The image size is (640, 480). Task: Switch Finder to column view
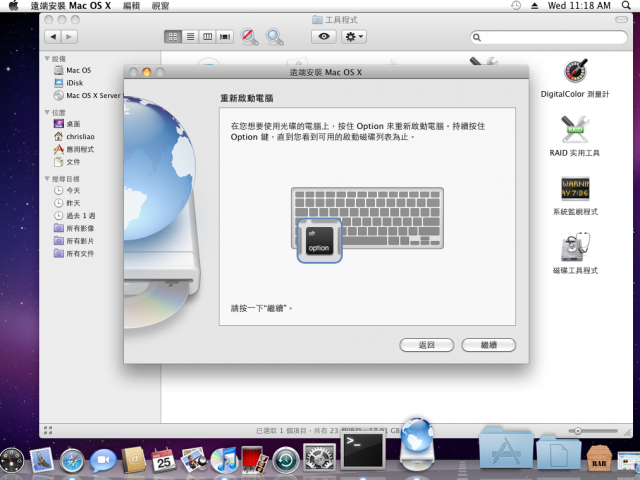(x=207, y=37)
